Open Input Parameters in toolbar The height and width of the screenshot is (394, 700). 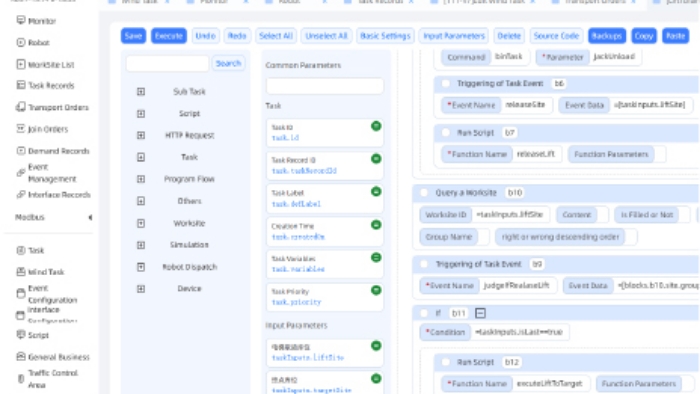point(454,36)
